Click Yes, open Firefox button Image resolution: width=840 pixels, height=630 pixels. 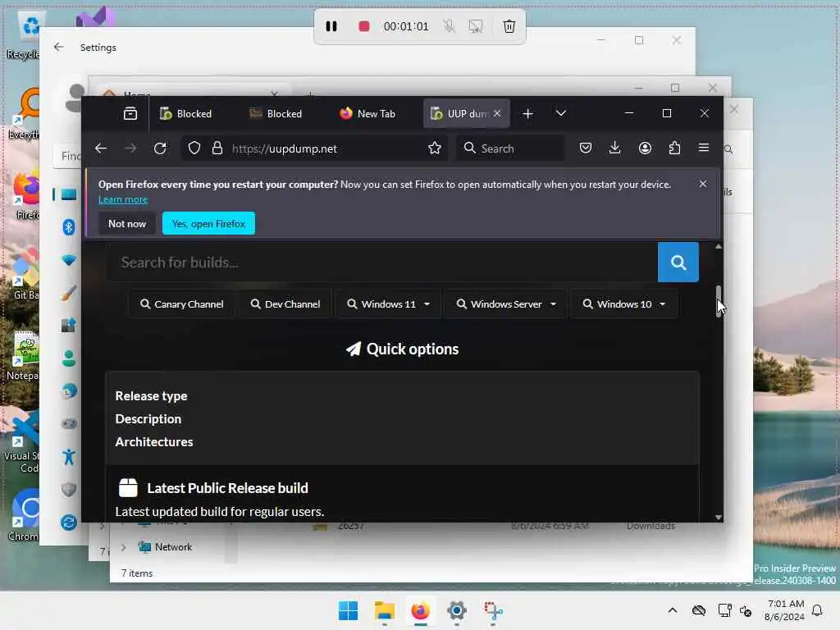point(208,223)
